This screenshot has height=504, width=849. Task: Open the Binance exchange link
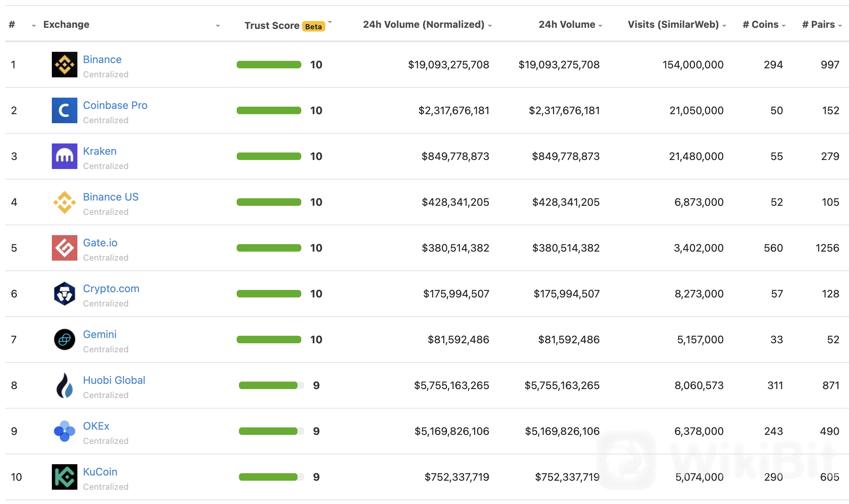102,59
